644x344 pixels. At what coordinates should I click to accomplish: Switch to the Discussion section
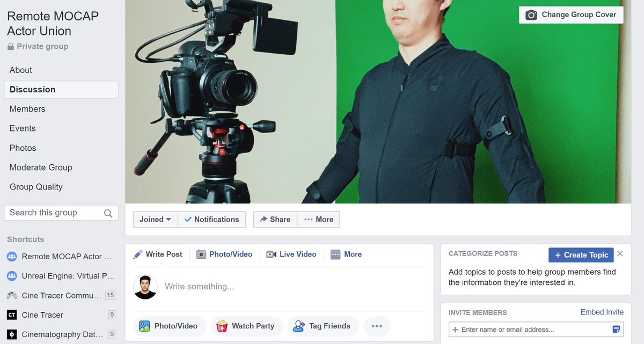pyautogui.click(x=32, y=89)
